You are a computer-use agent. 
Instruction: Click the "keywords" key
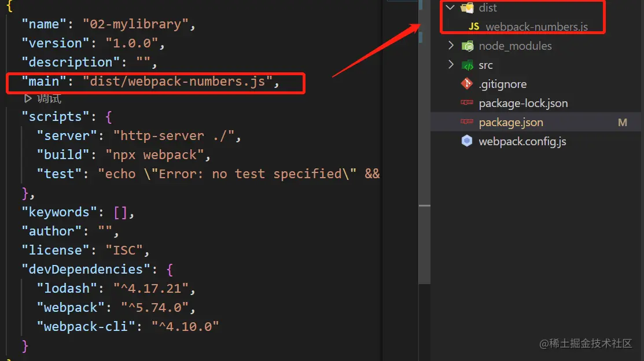click(x=59, y=212)
